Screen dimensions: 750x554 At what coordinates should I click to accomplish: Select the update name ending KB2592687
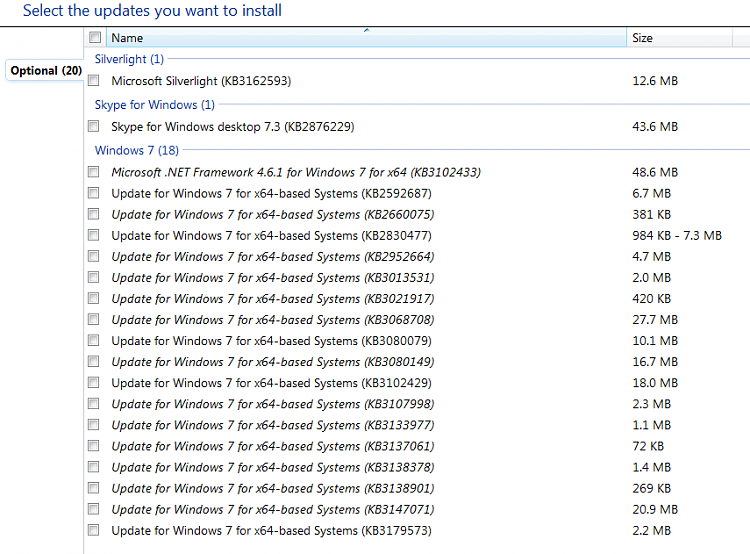pos(271,193)
